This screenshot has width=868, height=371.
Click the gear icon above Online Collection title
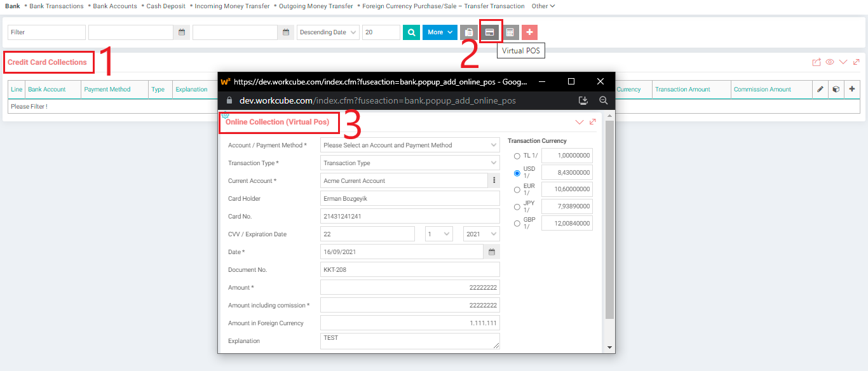pyautogui.click(x=225, y=115)
